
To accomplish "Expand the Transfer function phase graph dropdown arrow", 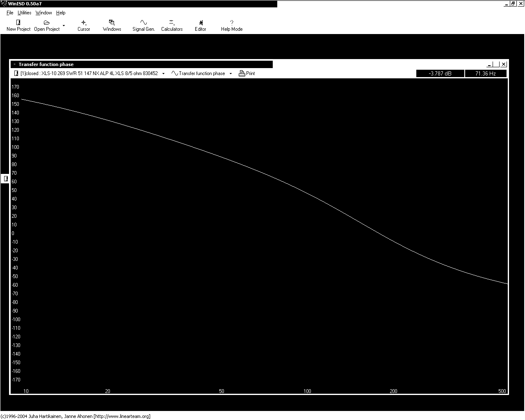I will (231, 73).
